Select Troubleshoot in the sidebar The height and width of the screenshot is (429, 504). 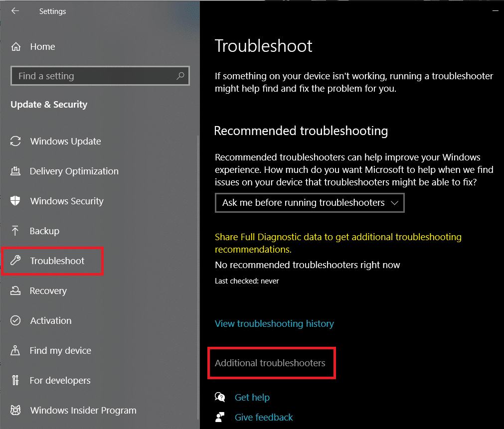coord(57,261)
